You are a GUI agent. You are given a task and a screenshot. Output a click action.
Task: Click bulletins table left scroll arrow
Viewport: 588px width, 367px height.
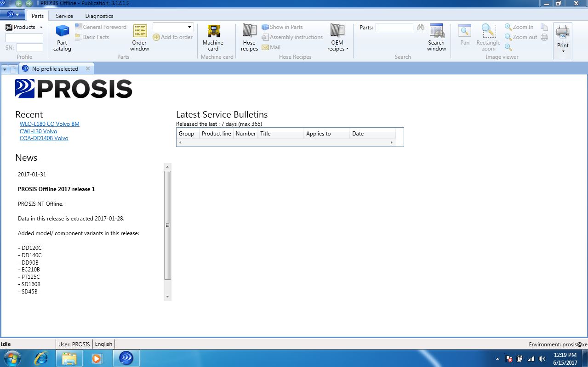click(x=180, y=142)
